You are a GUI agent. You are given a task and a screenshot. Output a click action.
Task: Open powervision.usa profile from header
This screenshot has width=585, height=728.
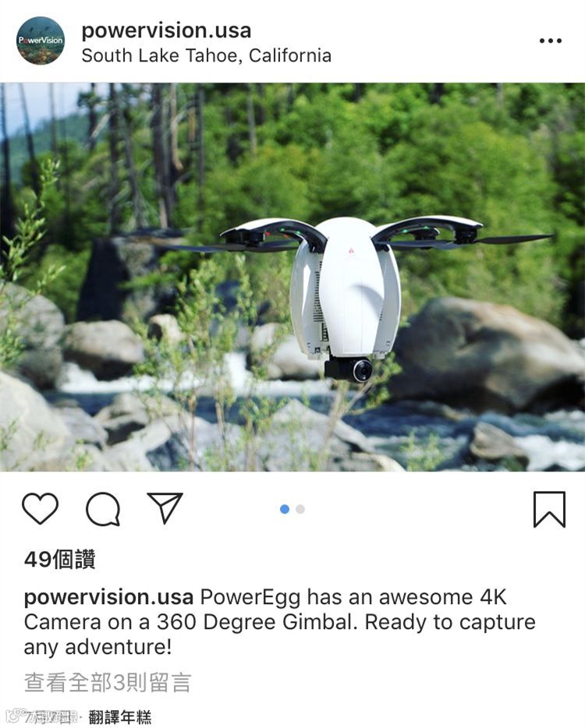point(166,30)
